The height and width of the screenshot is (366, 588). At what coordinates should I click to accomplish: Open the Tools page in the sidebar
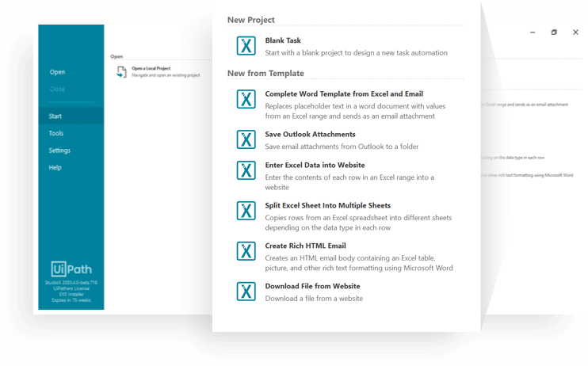click(56, 133)
